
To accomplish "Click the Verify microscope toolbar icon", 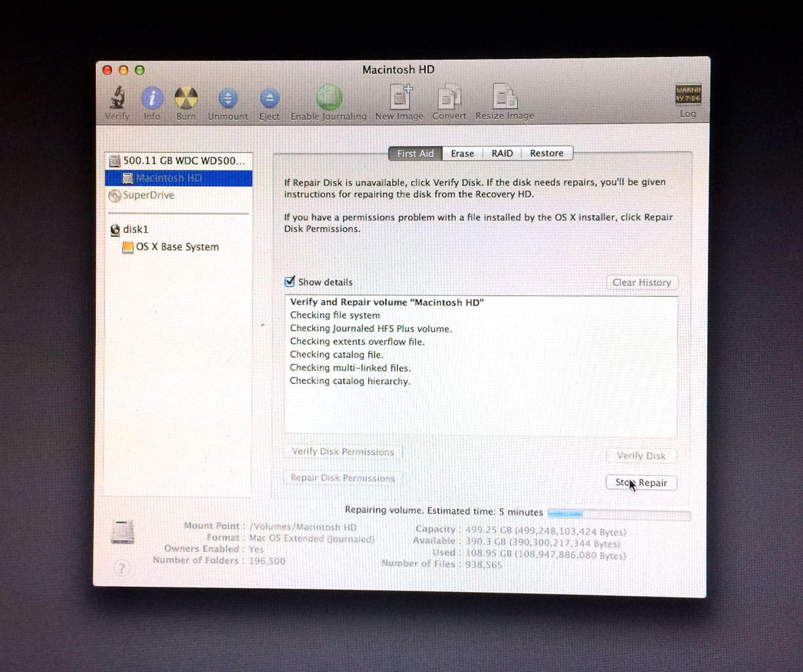I will [x=117, y=98].
